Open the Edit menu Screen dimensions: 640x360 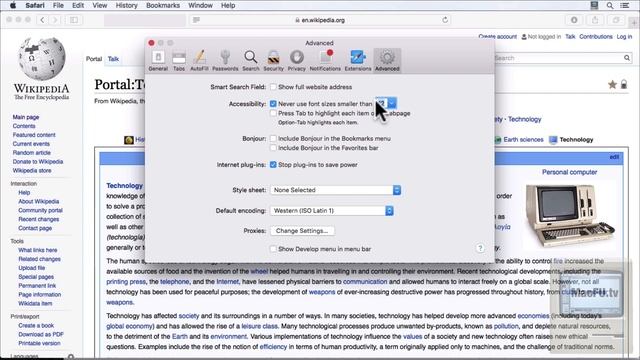point(78,5)
